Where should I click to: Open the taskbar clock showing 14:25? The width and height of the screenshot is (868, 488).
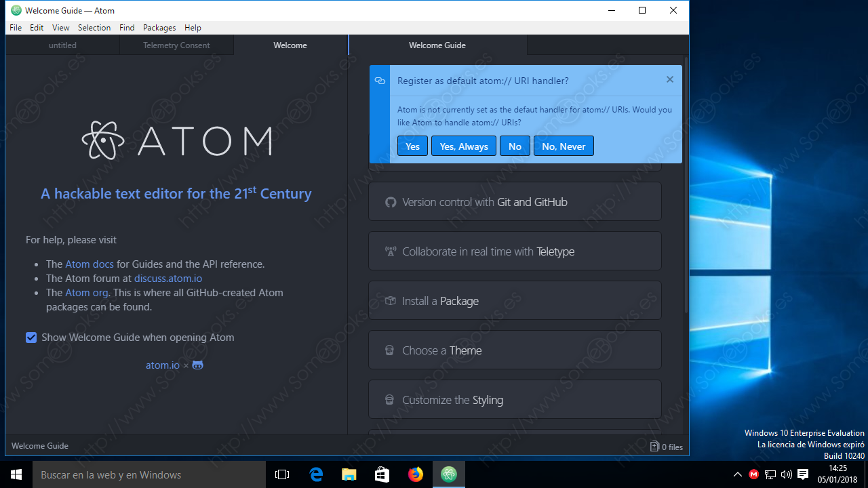click(x=837, y=474)
